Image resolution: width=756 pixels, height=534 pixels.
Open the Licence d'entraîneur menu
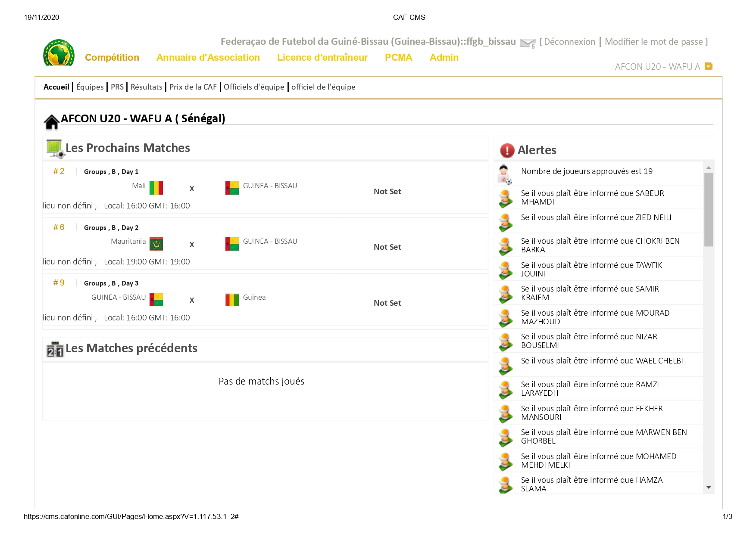pyautogui.click(x=322, y=58)
